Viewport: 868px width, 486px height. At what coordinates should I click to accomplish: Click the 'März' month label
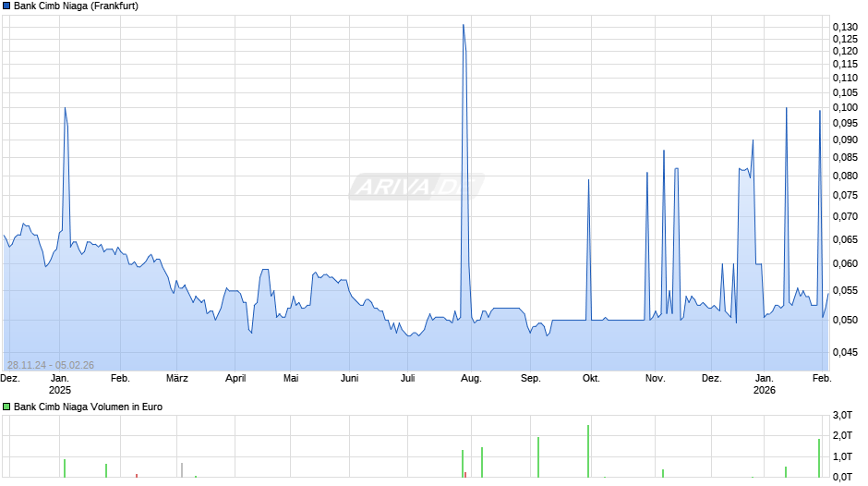pos(177,379)
